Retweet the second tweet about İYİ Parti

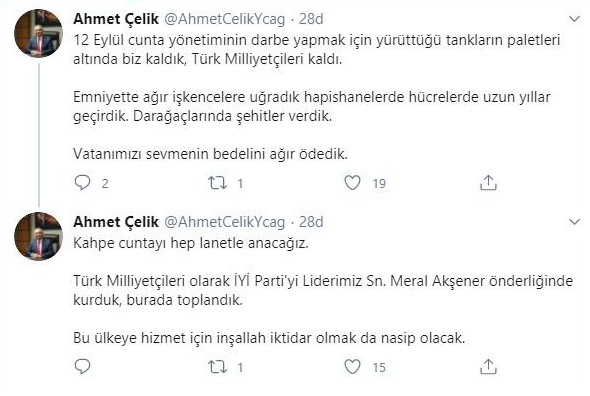218,367
